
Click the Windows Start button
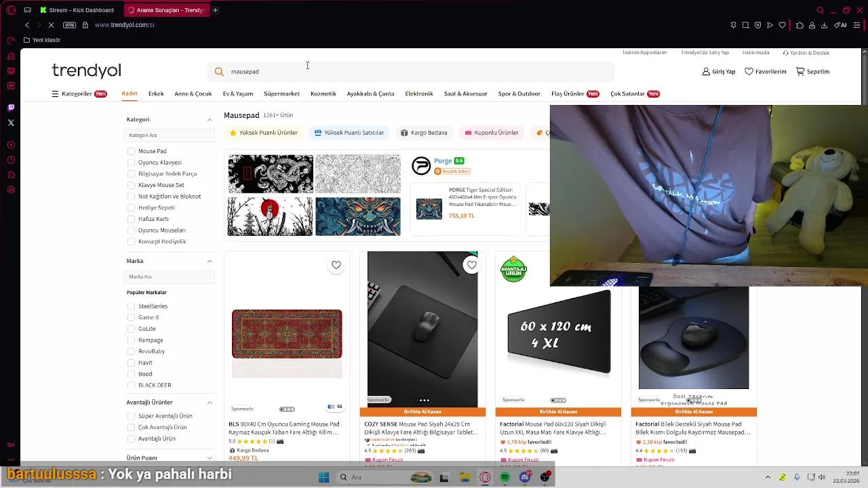(x=324, y=477)
